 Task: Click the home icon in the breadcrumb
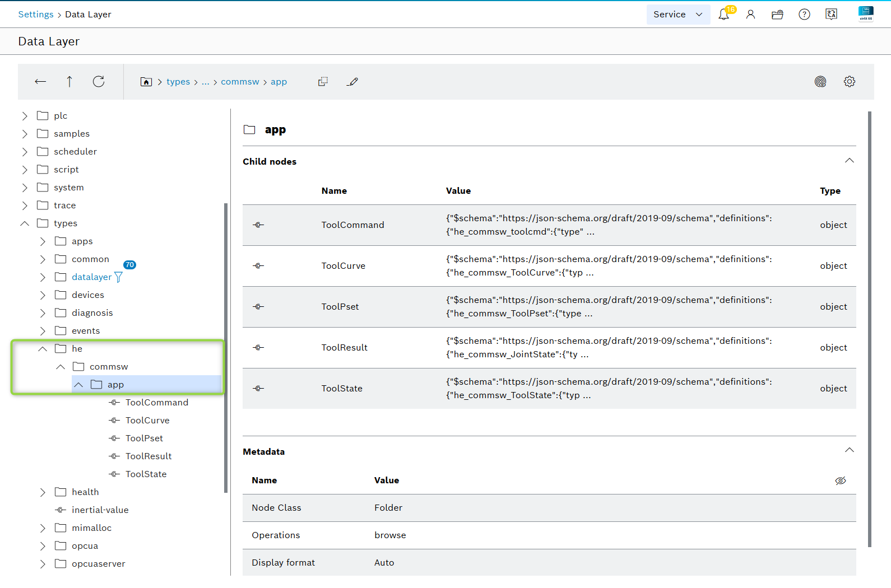(x=146, y=82)
